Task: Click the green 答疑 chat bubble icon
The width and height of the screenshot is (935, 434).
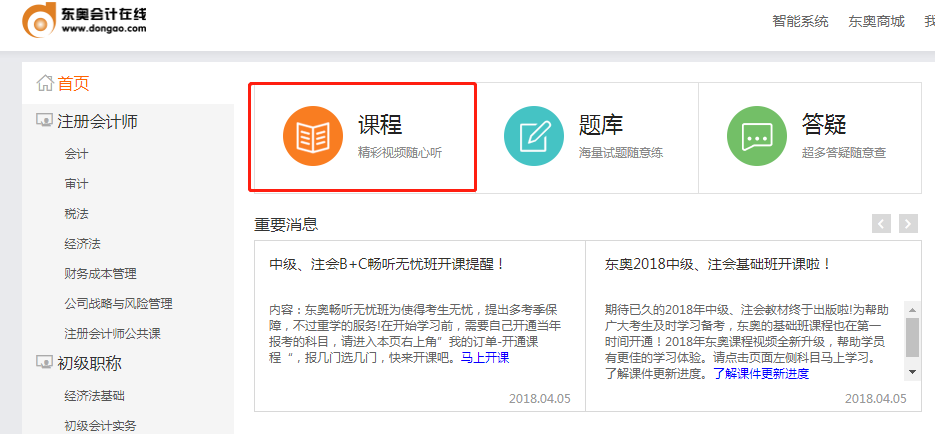Action: [756, 137]
